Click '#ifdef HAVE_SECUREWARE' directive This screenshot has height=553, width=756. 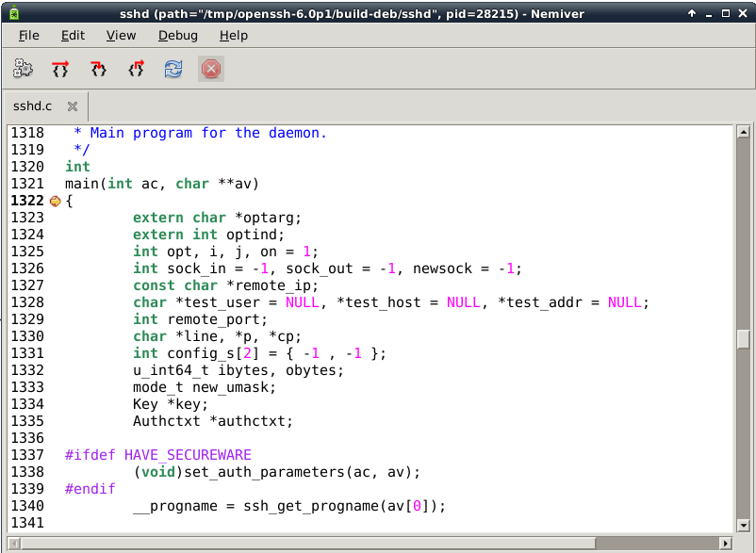tap(158, 455)
